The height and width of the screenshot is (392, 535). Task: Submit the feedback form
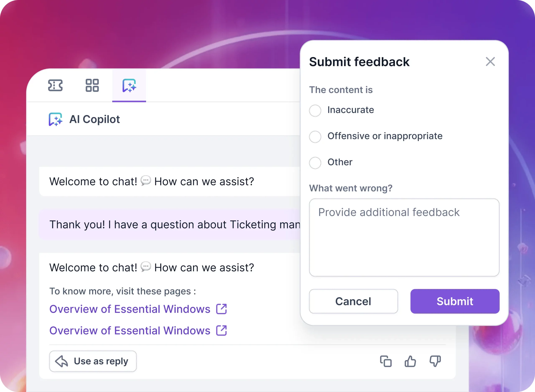point(454,301)
